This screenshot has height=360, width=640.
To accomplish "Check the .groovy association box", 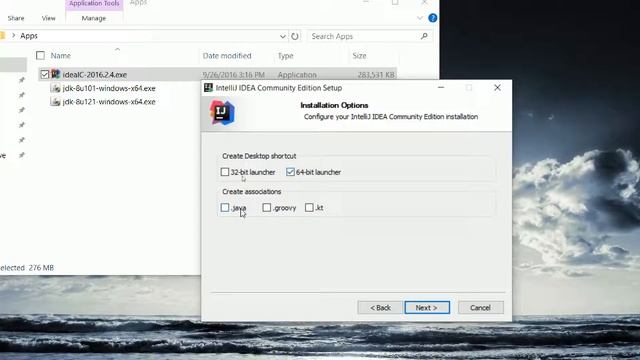I will click(267, 207).
